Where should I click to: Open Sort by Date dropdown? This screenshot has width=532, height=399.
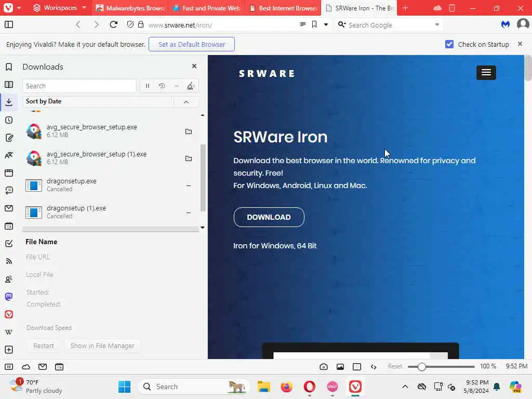coord(98,101)
